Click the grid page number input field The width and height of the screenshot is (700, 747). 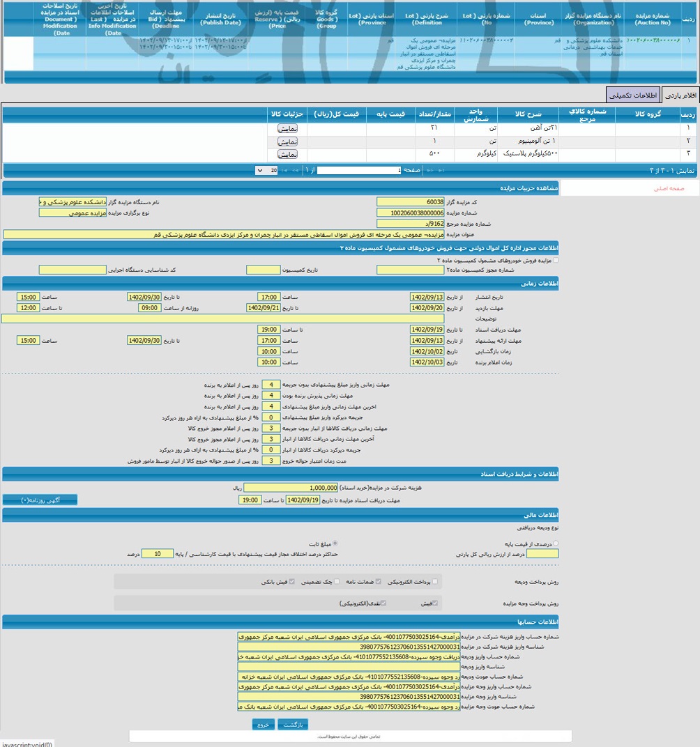tap(360, 170)
